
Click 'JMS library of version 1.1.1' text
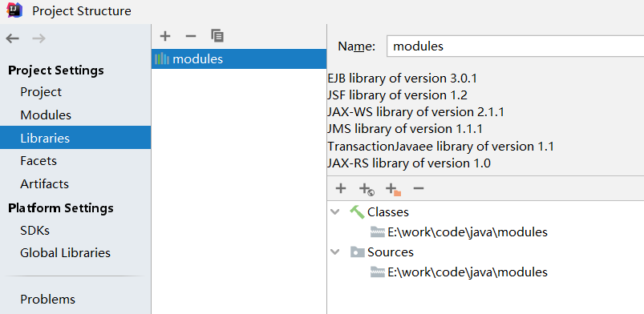[404, 129]
